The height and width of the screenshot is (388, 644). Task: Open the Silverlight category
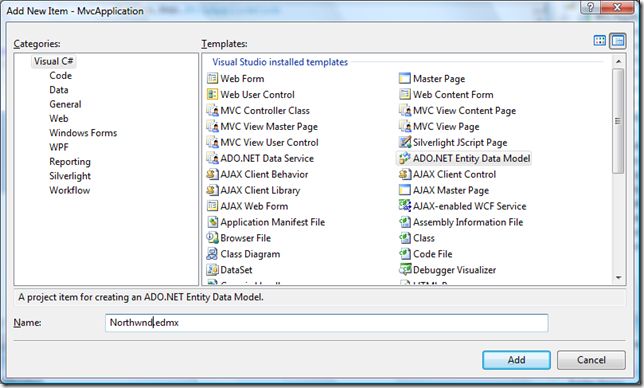[x=70, y=176]
